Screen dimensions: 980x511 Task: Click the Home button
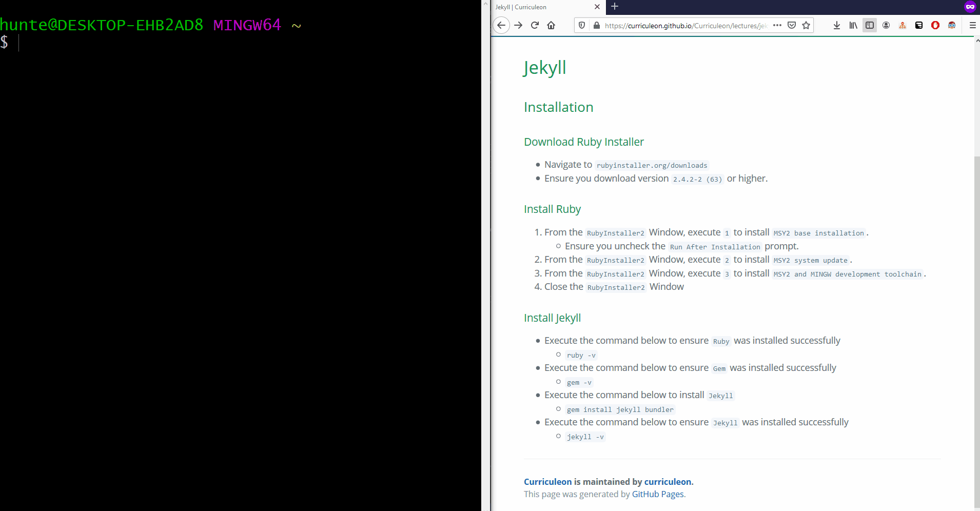551,25
